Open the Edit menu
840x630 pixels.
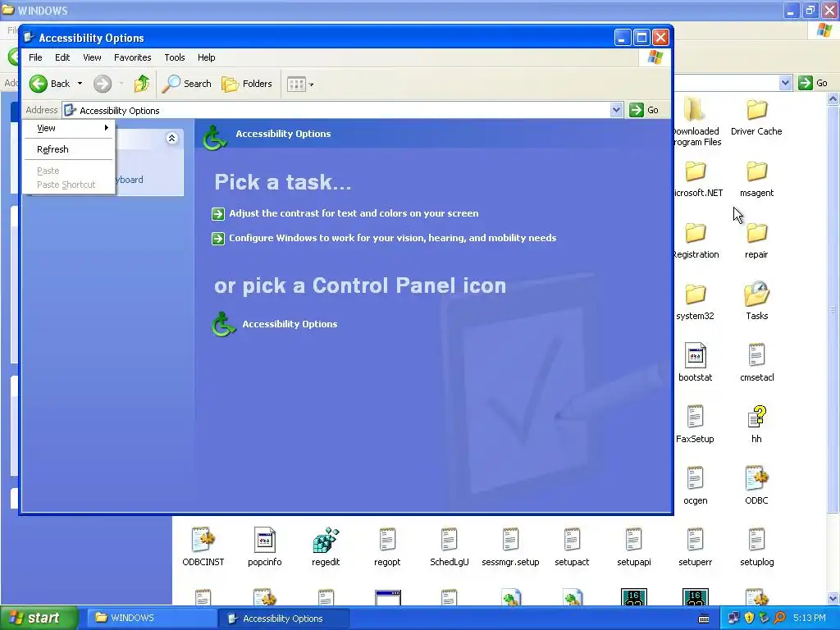[62, 57]
